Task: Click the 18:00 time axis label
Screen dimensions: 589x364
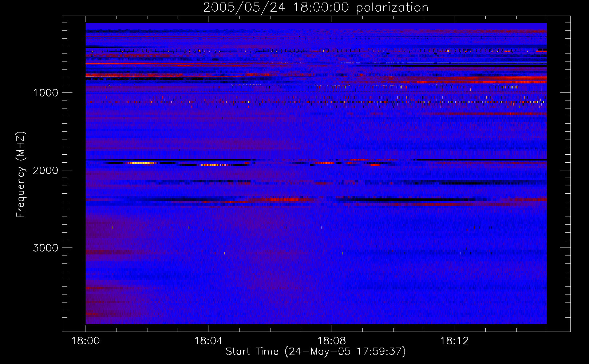Action: [x=86, y=341]
